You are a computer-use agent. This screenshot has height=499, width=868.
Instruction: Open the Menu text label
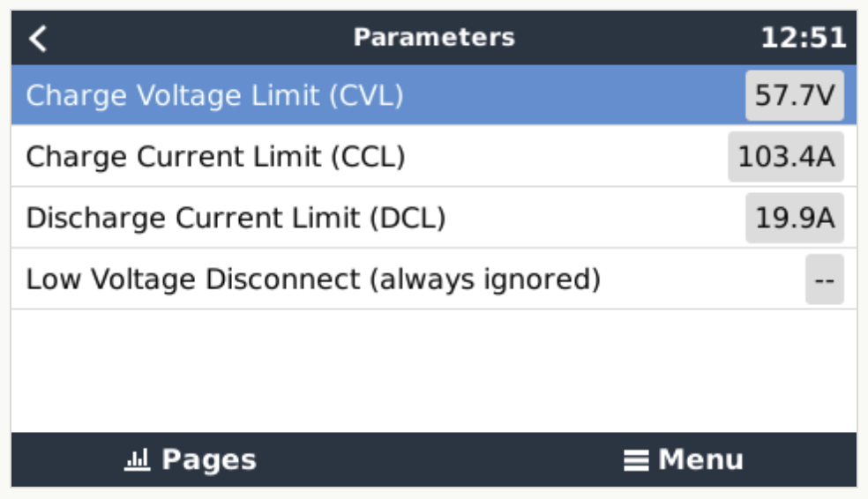pos(700,460)
